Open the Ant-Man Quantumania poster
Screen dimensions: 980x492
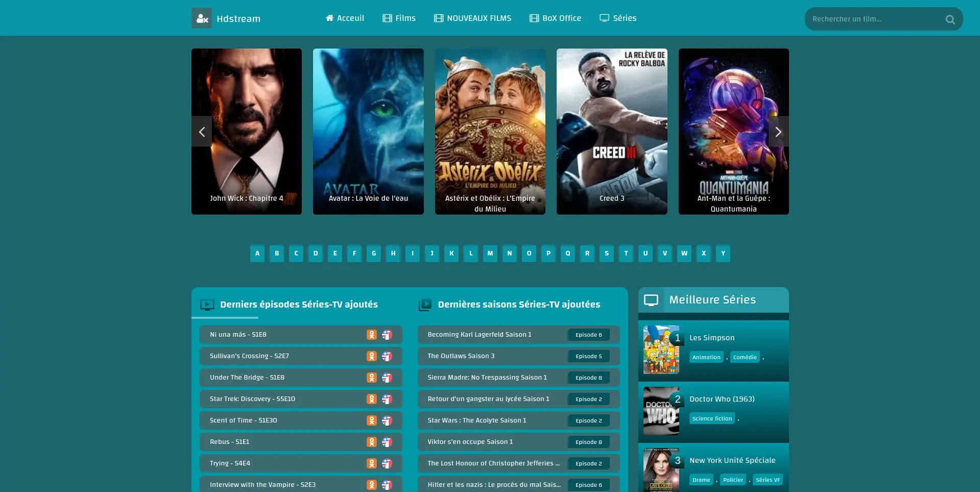pyautogui.click(x=734, y=131)
